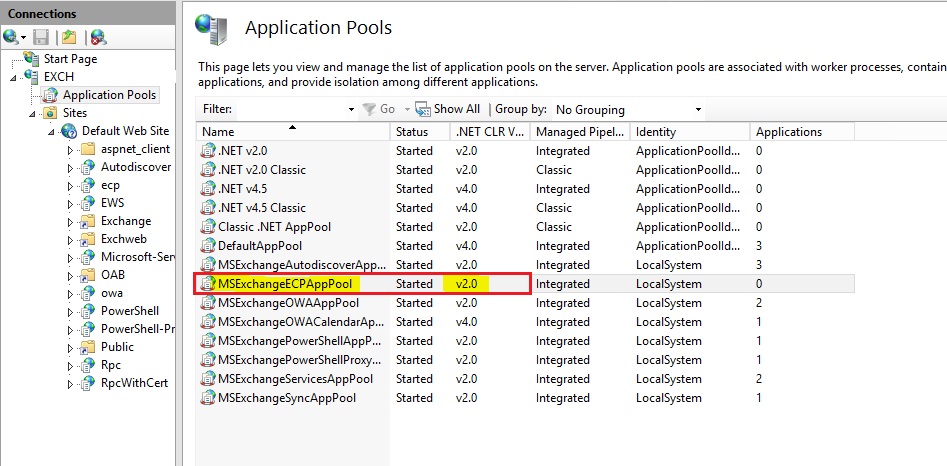
Task: Open the Filter dropdown arrow
Action: pos(352,110)
